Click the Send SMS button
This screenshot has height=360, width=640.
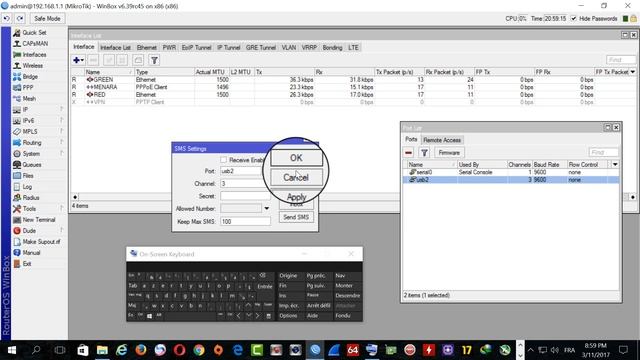296,217
